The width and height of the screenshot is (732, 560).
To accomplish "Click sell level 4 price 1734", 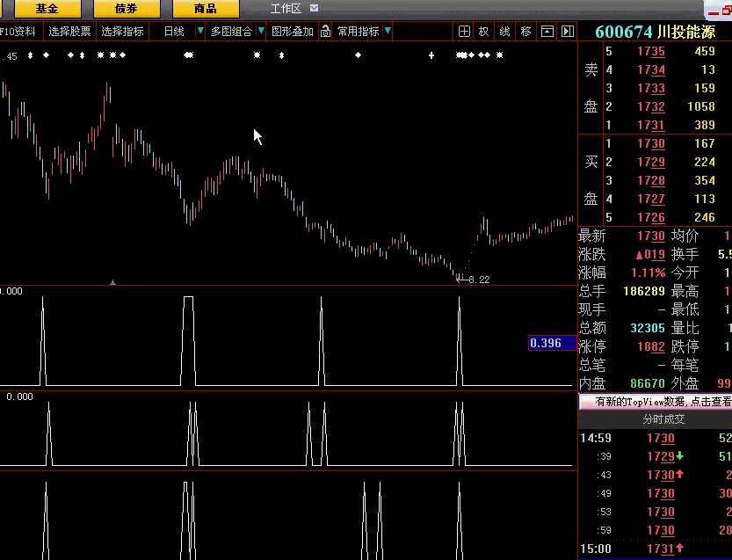I will tap(651, 69).
